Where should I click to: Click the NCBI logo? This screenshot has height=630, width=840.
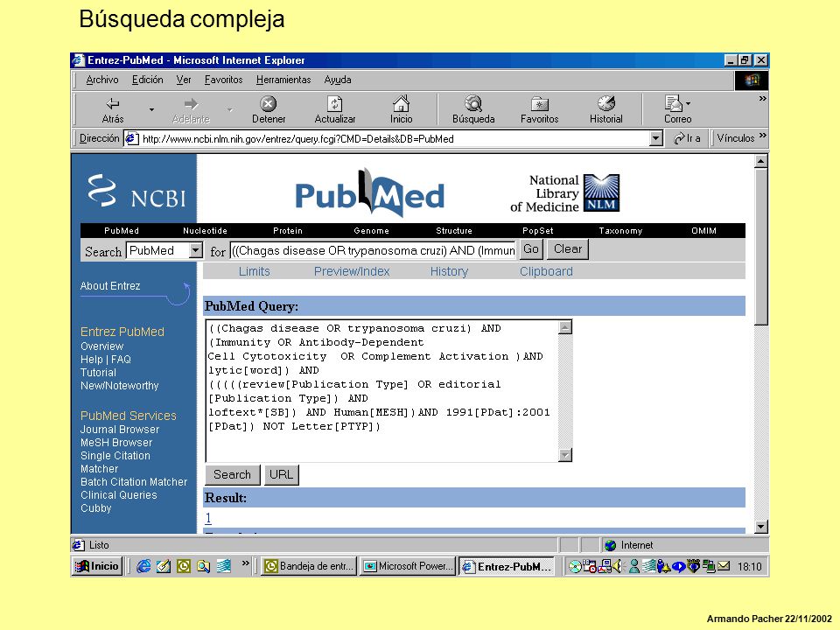136,192
